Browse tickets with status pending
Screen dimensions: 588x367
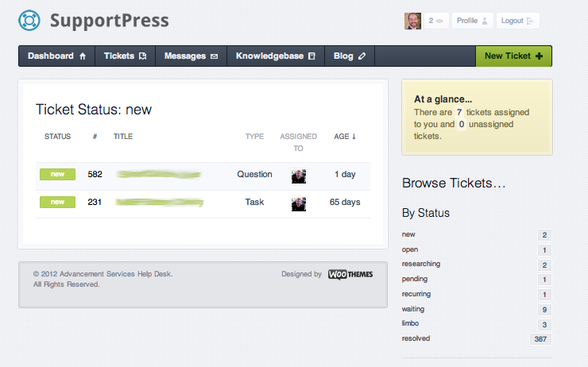[415, 279]
